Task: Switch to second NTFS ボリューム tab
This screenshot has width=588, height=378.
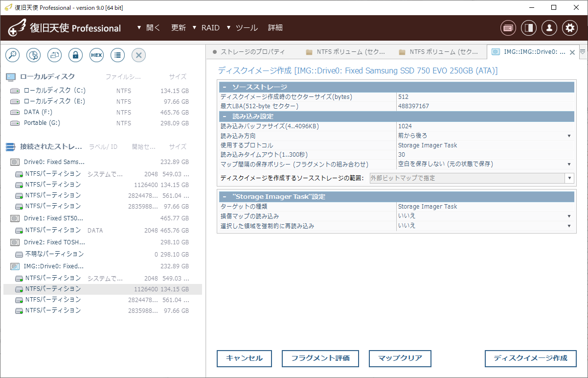Action: pos(439,52)
